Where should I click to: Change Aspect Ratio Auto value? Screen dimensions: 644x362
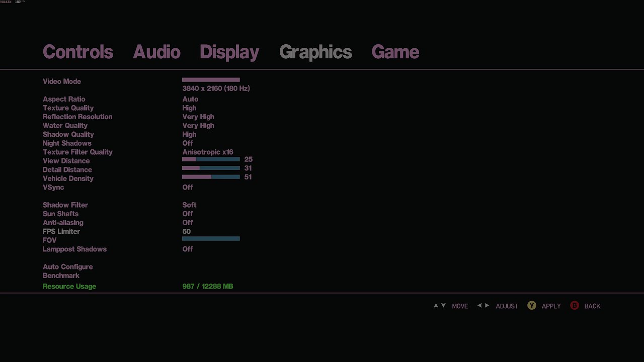[190, 99]
